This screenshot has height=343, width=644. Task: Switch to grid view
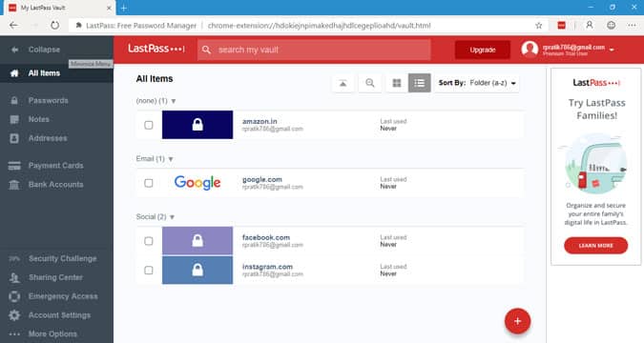tap(397, 83)
